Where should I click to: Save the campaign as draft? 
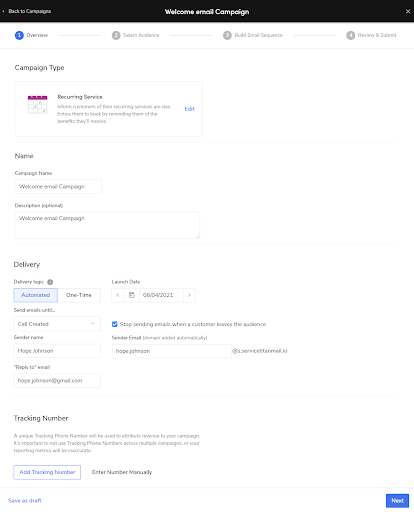[x=25, y=501]
